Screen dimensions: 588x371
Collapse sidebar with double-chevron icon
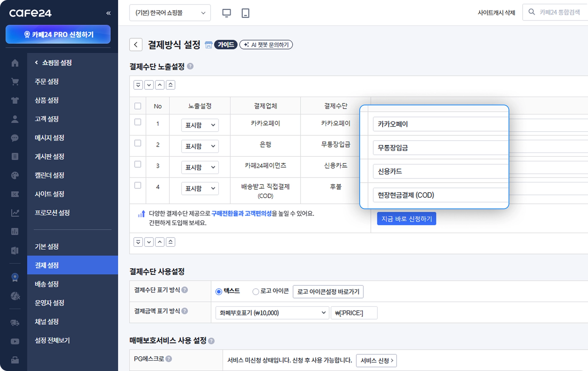(108, 13)
